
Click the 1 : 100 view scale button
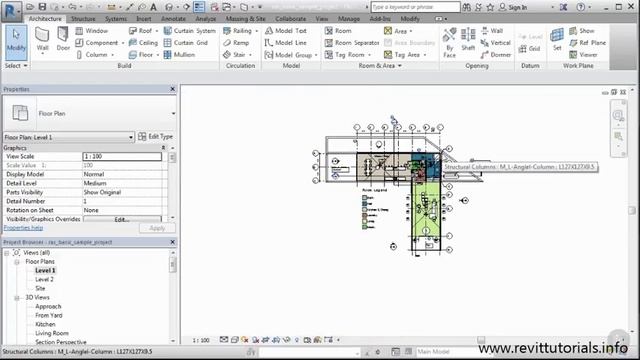point(201,340)
